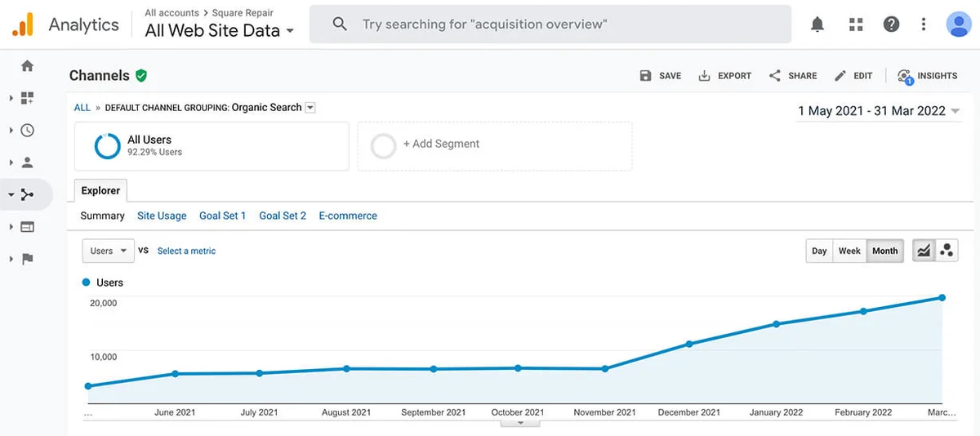This screenshot has height=436, width=980.
Task: Open Acquisition sidebar icon
Action: [x=27, y=194]
